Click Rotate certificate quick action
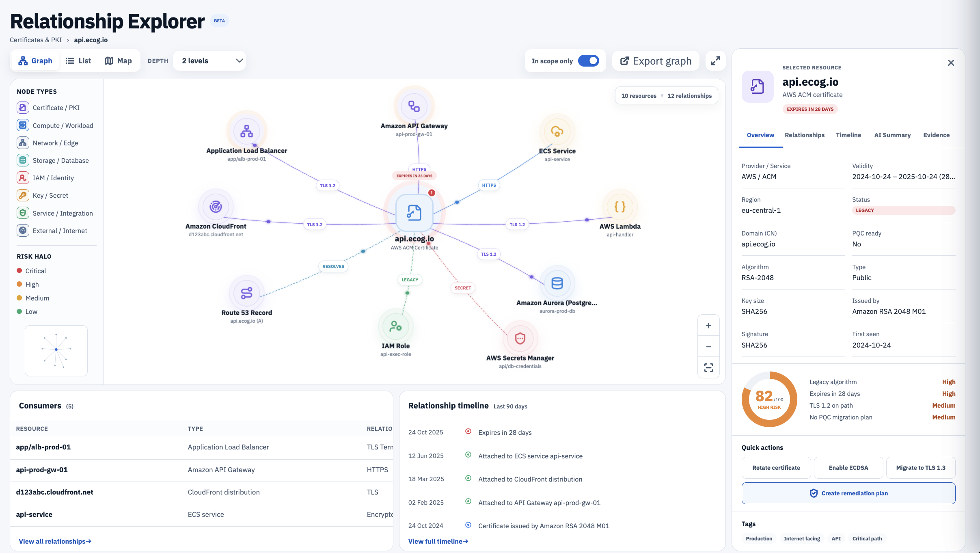980x553 pixels. coord(776,468)
